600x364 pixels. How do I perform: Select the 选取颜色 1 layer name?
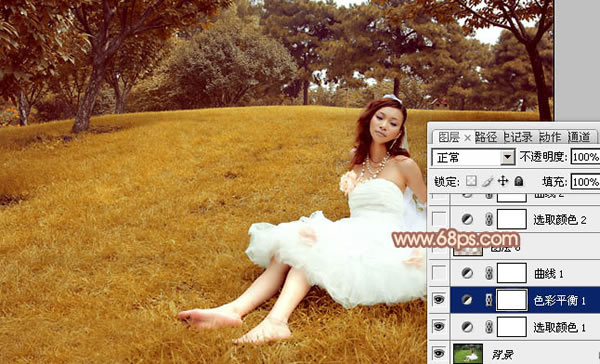pyautogui.click(x=559, y=327)
